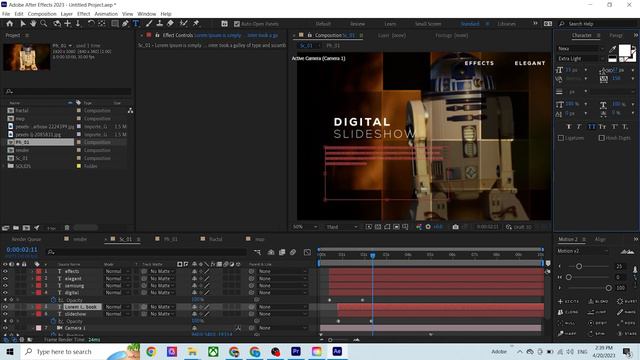Select the Roto Brush tool
The image size is (640, 360).
click(184, 24)
